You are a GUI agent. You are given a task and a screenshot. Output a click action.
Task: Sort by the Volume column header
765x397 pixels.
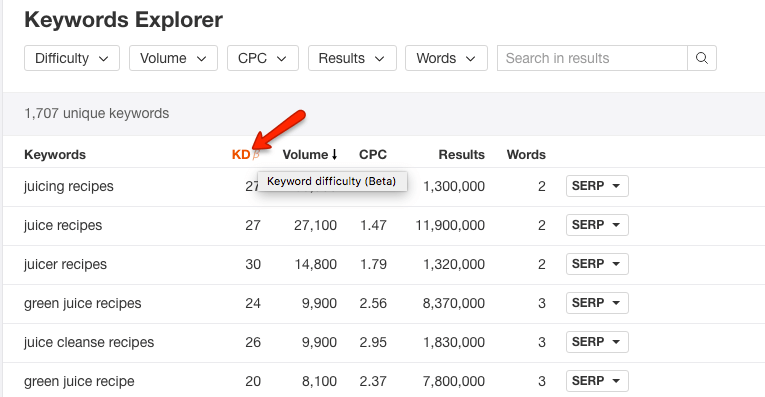(310, 155)
